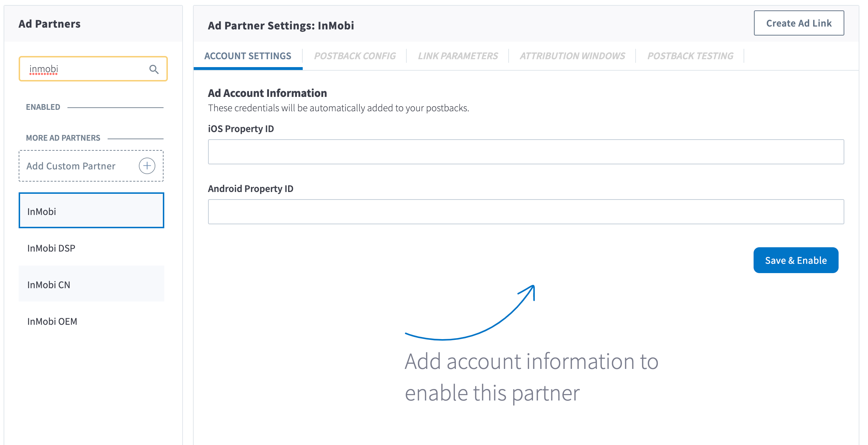
Task: Open the Link Parameters tab
Action: [x=458, y=56]
